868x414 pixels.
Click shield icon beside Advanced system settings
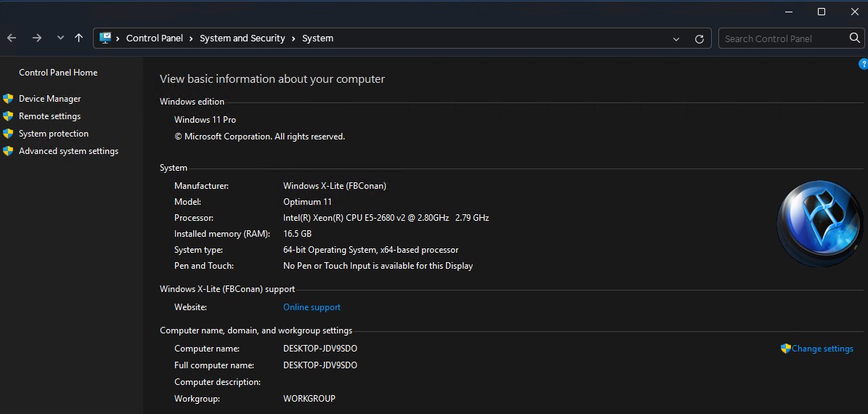pos(8,151)
